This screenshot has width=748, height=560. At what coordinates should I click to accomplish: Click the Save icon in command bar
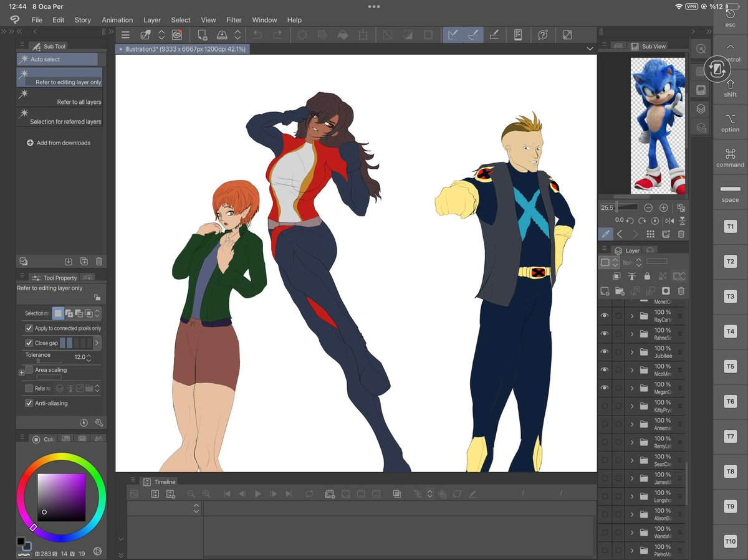click(x=221, y=36)
